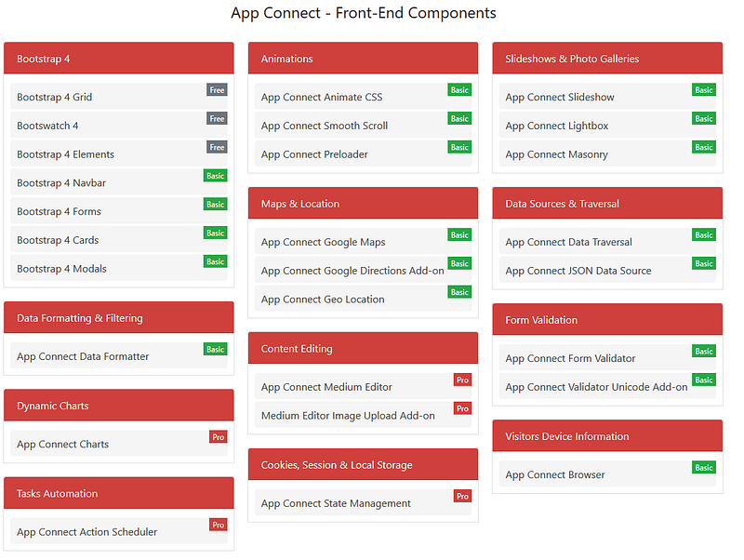Open App Connect Data Traversal
The image size is (744, 560).
pyautogui.click(x=607, y=241)
